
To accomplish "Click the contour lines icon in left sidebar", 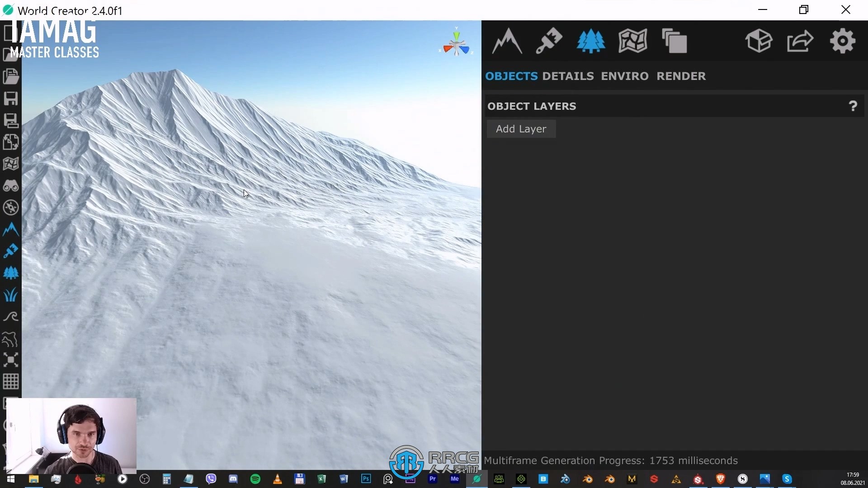I will [x=11, y=338].
